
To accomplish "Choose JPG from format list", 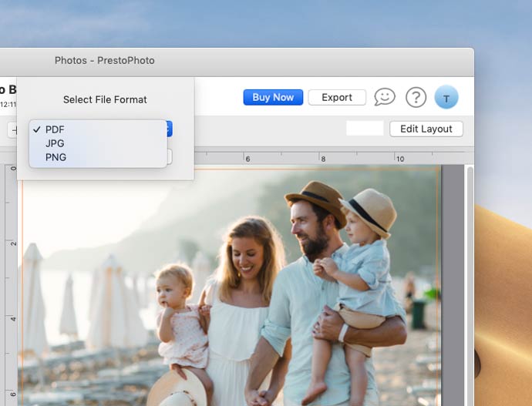I will point(98,143).
